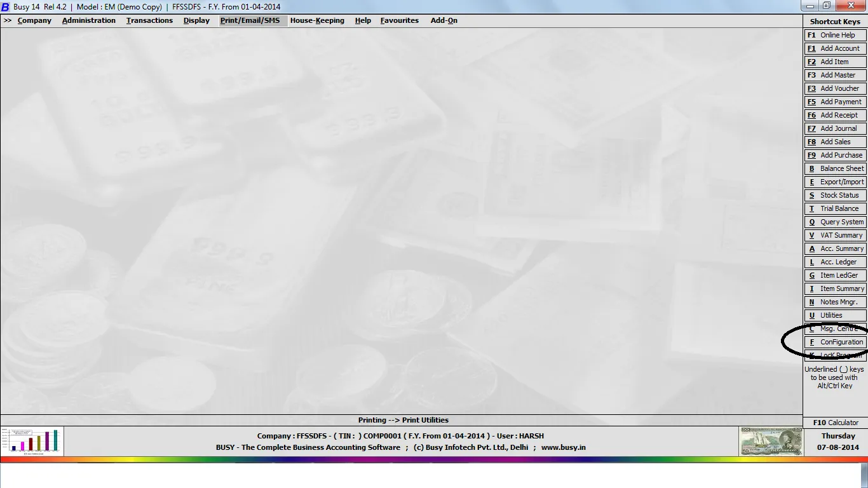Open the ConFiguration shortcut button
Image resolution: width=868 pixels, height=488 pixels.
pos(835,342)
